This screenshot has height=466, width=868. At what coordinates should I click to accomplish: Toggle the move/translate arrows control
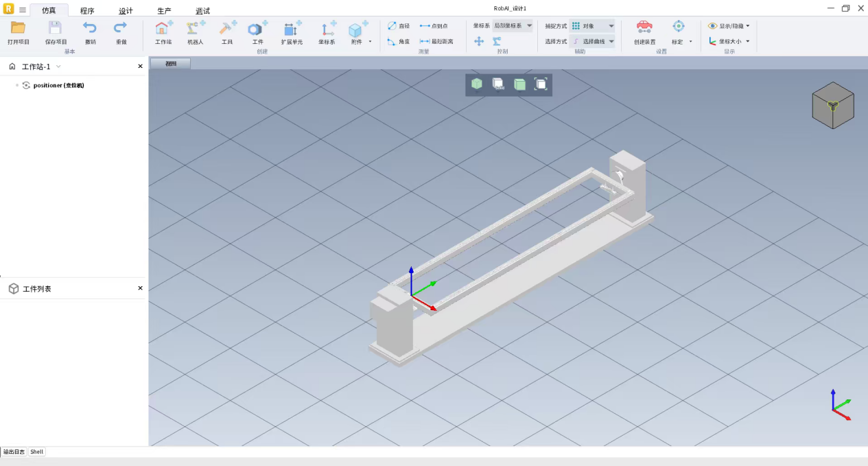479,41
